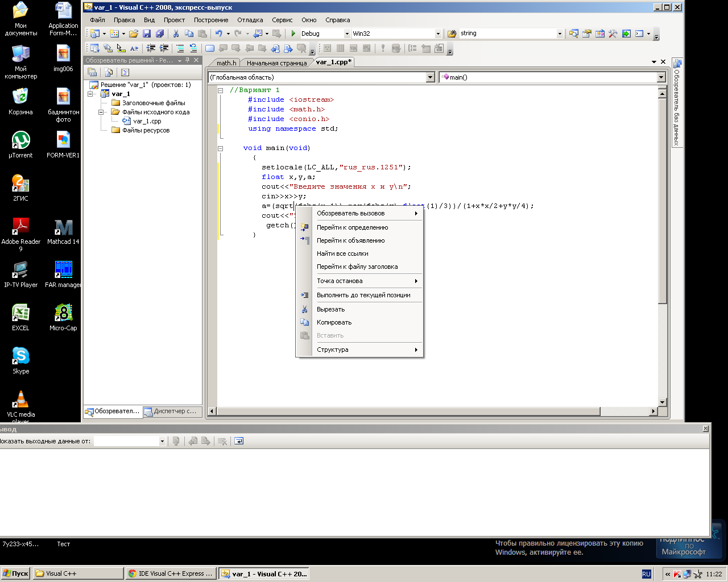Collapse the source files folder node
This screenshot has height=582, width=728.
click(x=101, y=112)
